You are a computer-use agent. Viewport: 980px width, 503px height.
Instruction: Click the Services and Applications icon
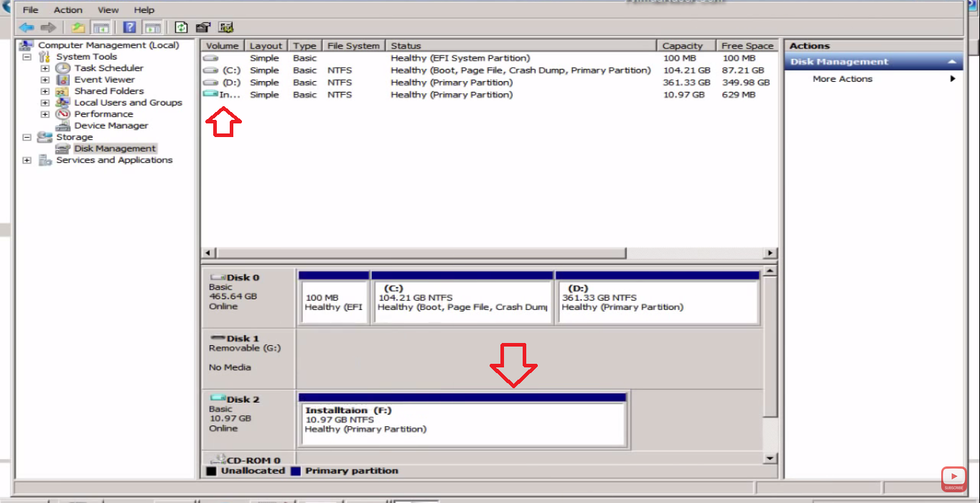45,160
